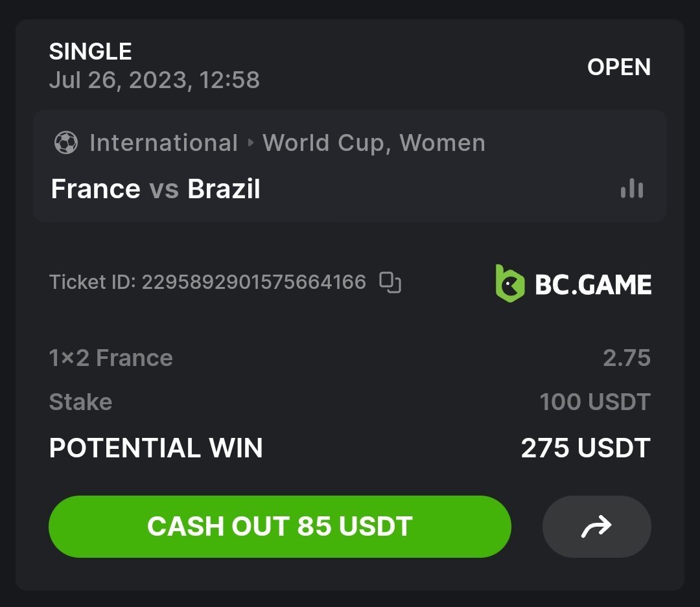Select the France team name
This screenshot has height=607, width=700.
click(95, 189)
